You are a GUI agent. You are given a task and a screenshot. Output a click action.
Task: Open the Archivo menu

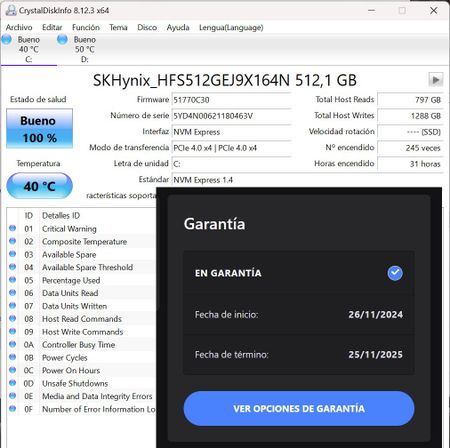pyautogui.click(x=19, y=27)
